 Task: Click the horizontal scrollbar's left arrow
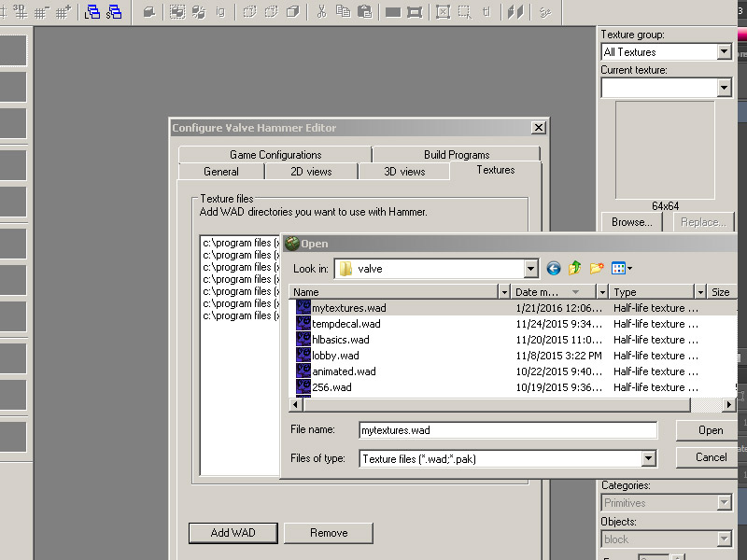pyautogui.click(x=295, y=405)
